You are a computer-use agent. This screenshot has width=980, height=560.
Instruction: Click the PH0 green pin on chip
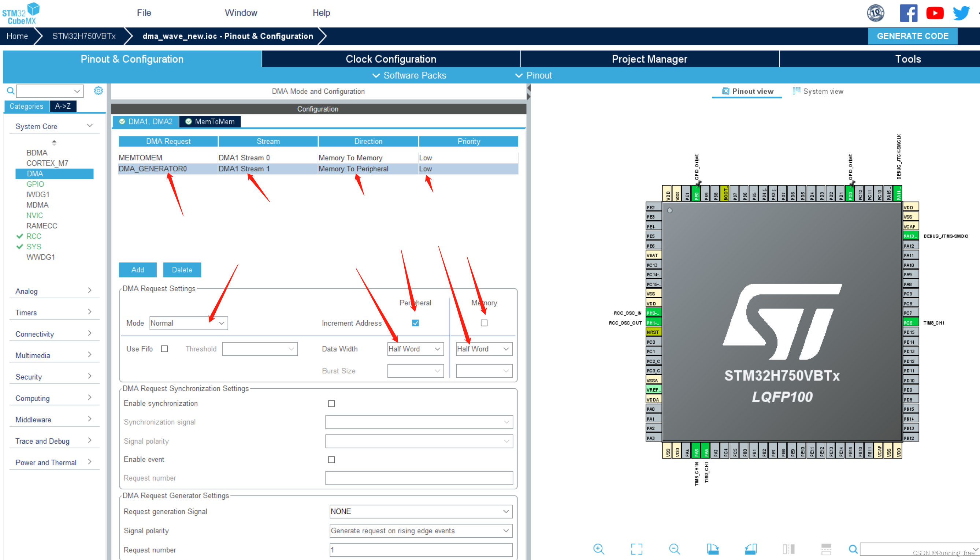click(x=653, y=313)
